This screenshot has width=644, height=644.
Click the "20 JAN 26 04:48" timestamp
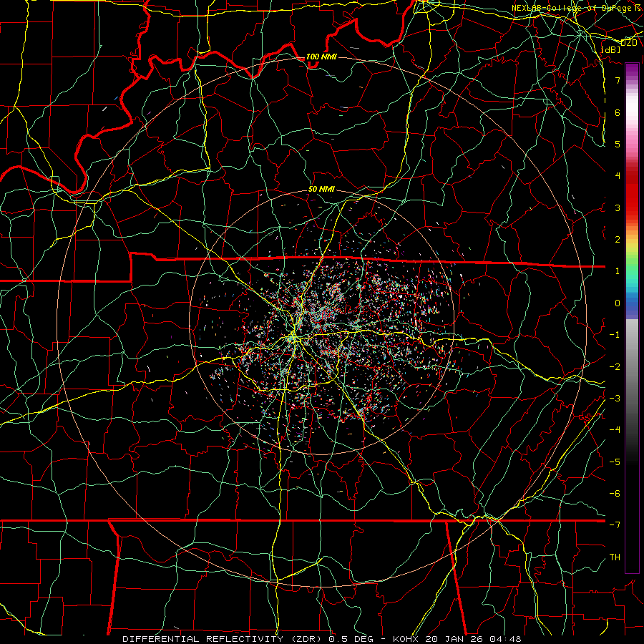coord(473,639)
